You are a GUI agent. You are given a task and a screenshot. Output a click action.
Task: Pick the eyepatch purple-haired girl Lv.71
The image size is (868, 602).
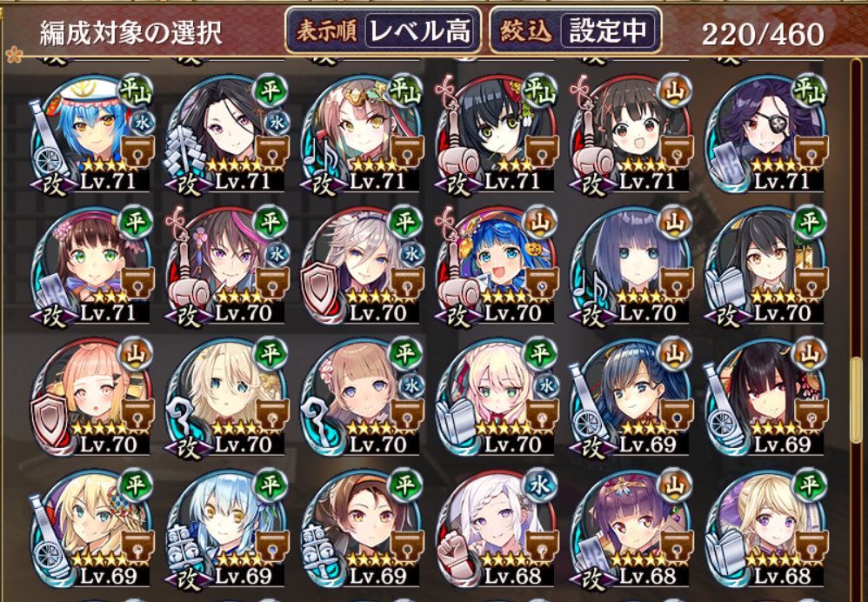766,135
